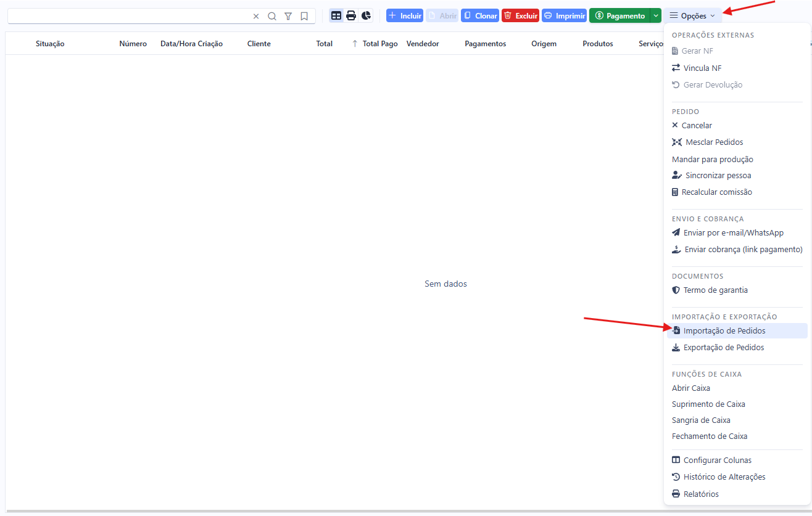Expand the Pagamento dropdown arrow

tap(656, 15)
